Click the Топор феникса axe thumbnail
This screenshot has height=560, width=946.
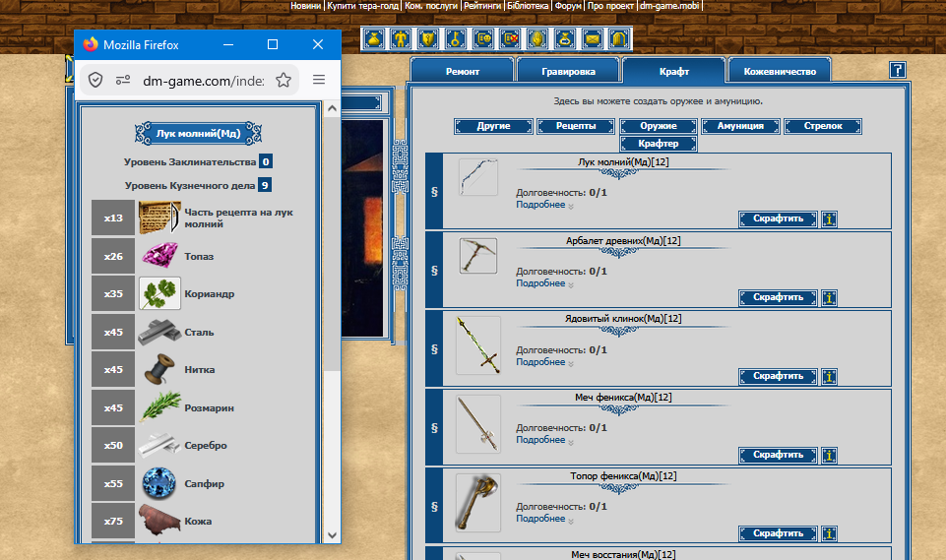(x=477, y=502)
